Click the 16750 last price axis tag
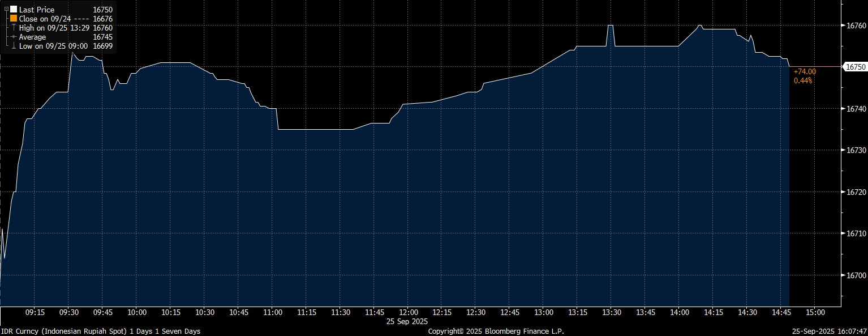 tap(854, 67)
